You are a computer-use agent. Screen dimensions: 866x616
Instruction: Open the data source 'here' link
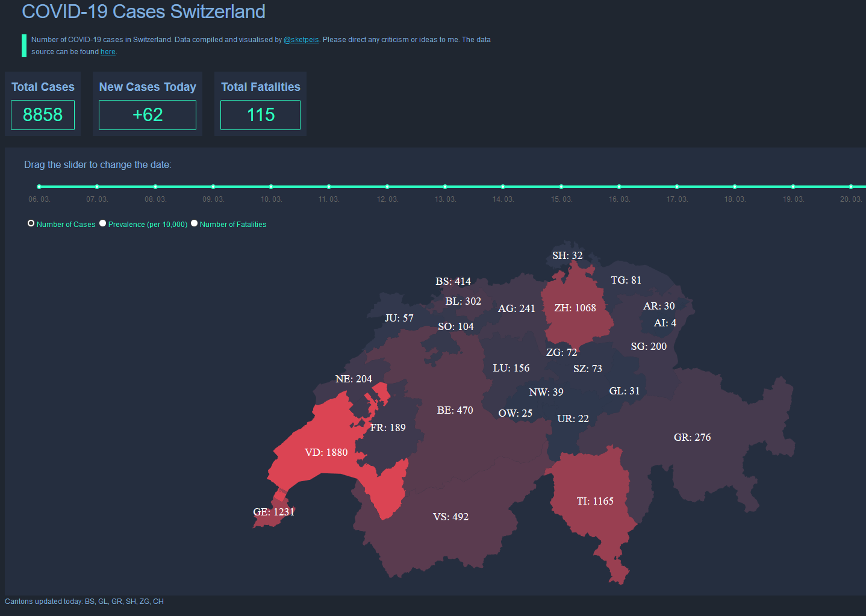108,52
